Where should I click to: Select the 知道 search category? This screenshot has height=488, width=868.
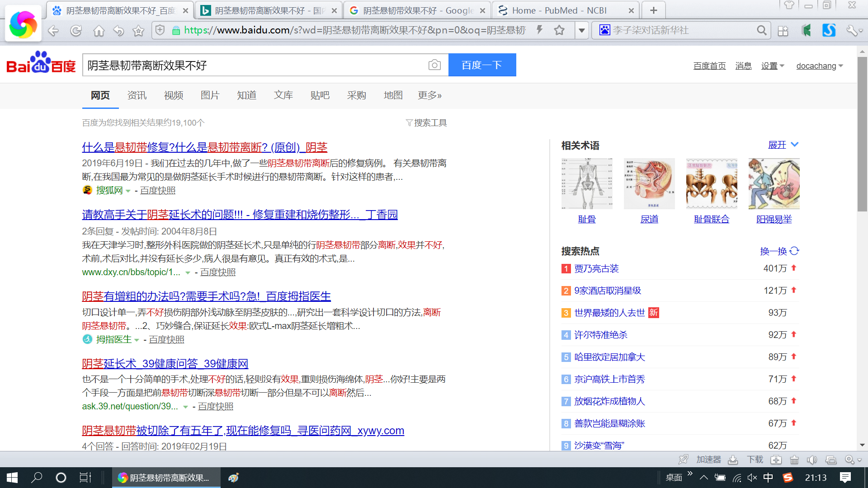point(247,95)
